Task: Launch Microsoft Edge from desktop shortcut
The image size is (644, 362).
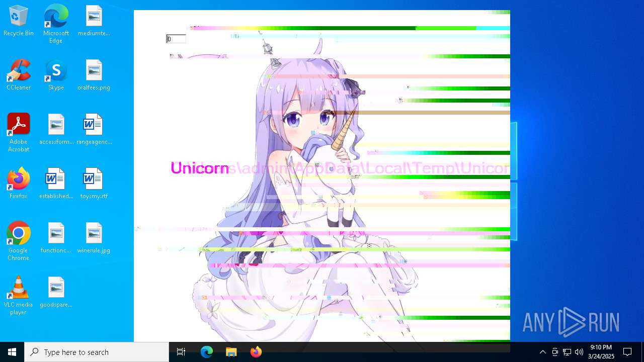Action: click(56, 24)
